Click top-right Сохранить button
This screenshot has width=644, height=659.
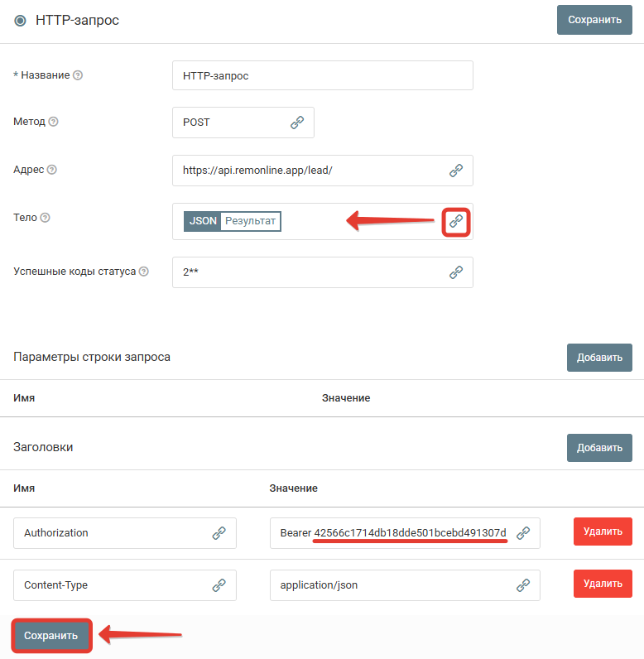[594, 20]
